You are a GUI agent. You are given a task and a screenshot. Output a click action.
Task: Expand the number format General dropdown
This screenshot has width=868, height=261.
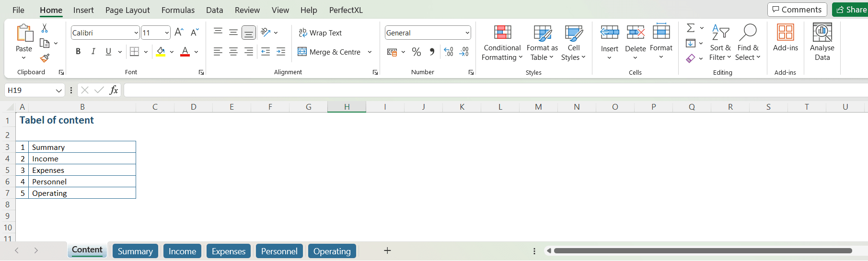[x=467, y=33]
